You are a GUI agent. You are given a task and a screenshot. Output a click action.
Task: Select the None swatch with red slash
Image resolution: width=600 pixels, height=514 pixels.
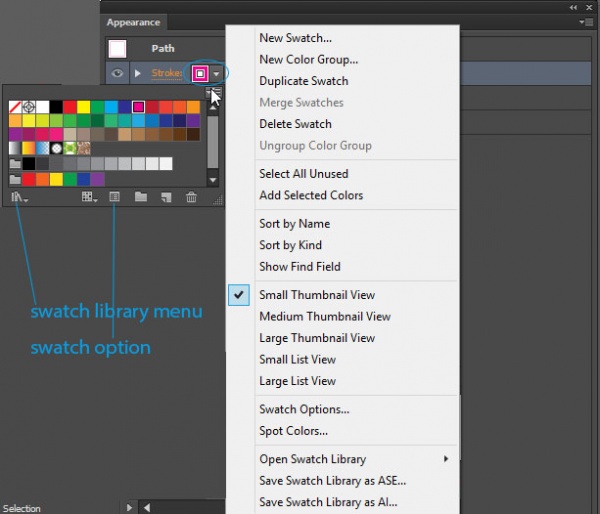click(16, 107)
